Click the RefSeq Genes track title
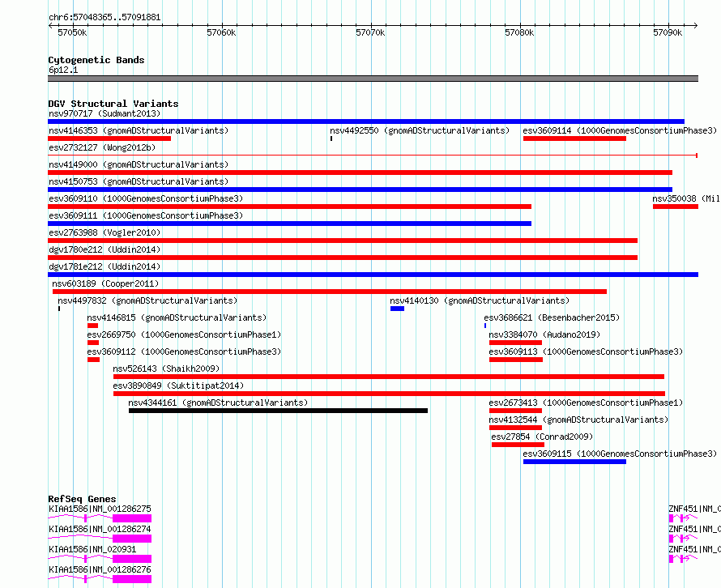 tap(82, 499)
